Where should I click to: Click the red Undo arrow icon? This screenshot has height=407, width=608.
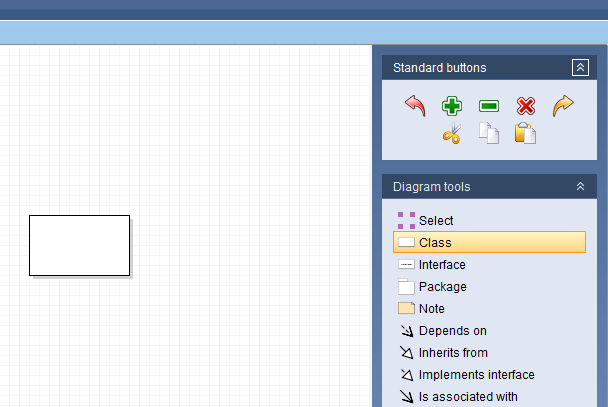coord(415,105)
